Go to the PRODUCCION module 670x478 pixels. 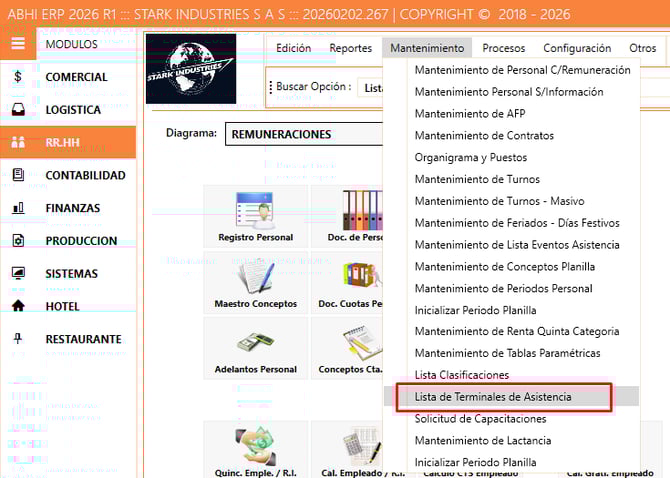coord(81,241)
